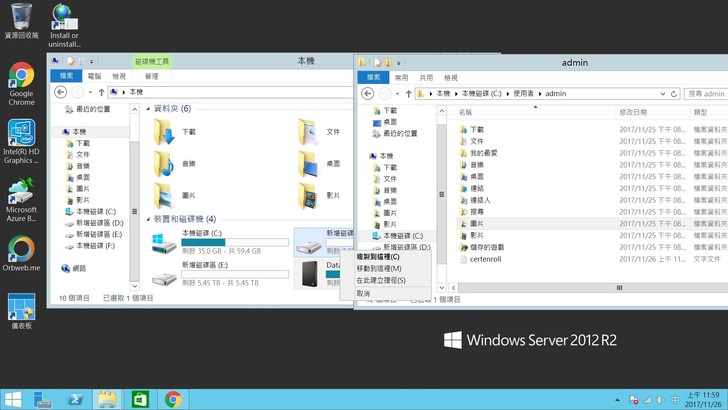728x410 pixels.
Task: Click the 本機磁碟 (C:) breadcrumb in admin address bar
Action: tap(481, 94)
